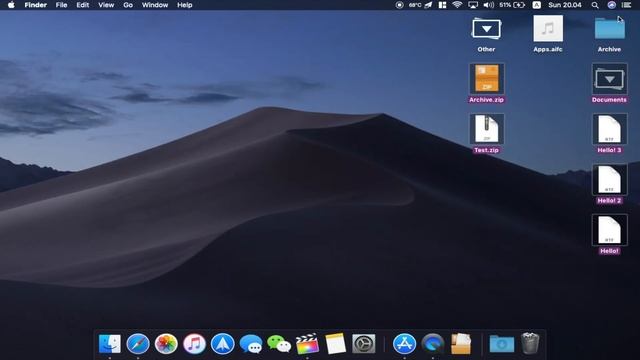Launch WeChat from the Dock
This screenshot has width=640, height=360.
pos(279,344)
